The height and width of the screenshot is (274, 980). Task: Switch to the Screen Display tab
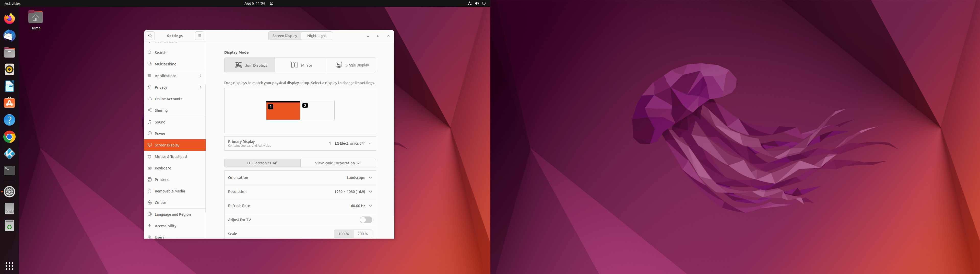(285, 36)
